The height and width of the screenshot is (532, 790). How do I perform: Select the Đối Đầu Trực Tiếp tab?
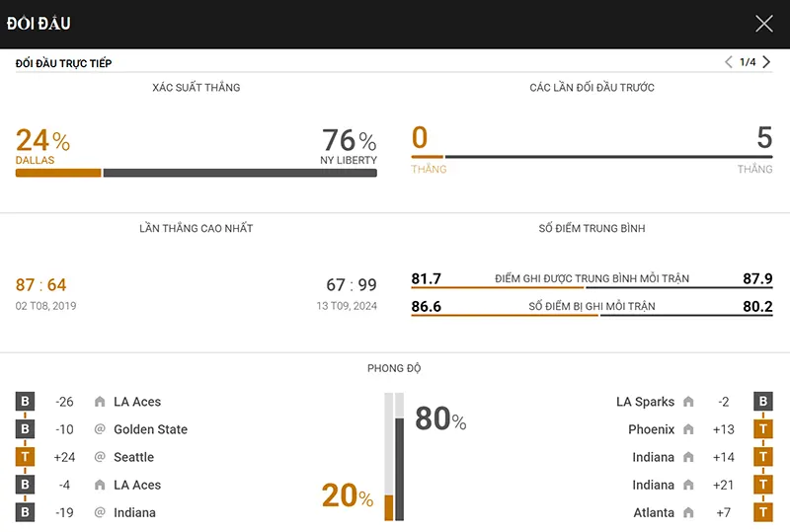[63, 63]
